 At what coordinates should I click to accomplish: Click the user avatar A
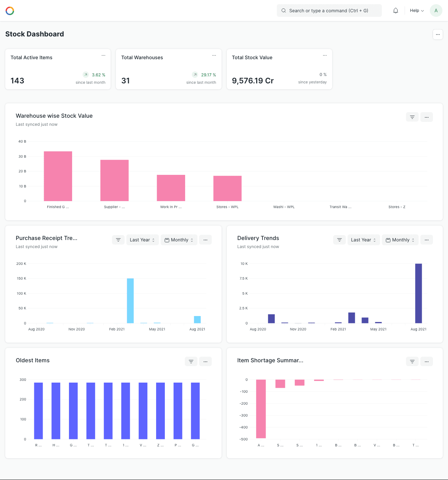[x=436, y=11]
